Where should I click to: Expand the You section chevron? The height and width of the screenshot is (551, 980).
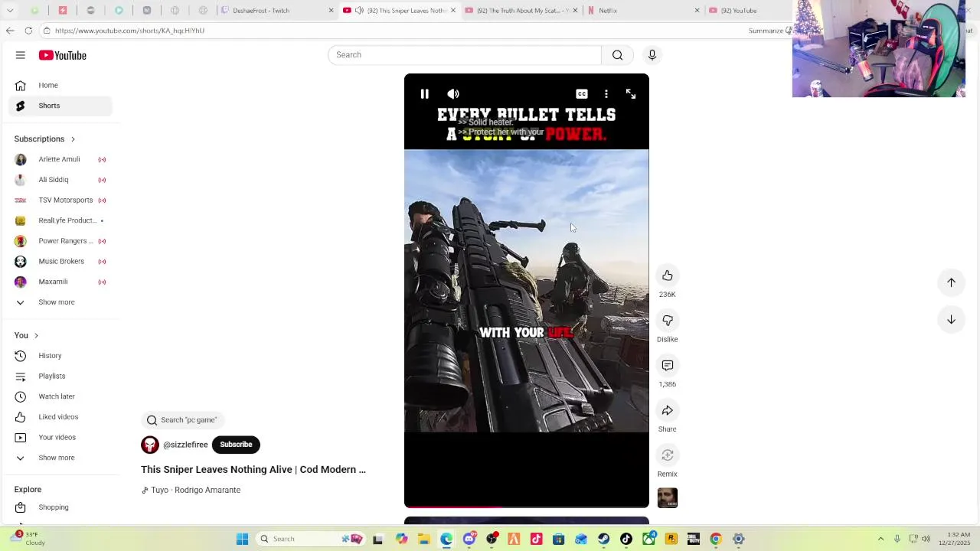pos(36,336)
